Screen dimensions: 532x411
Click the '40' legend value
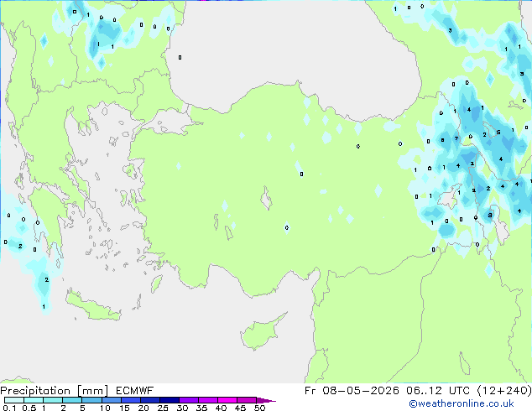click(x=221, y=408)
